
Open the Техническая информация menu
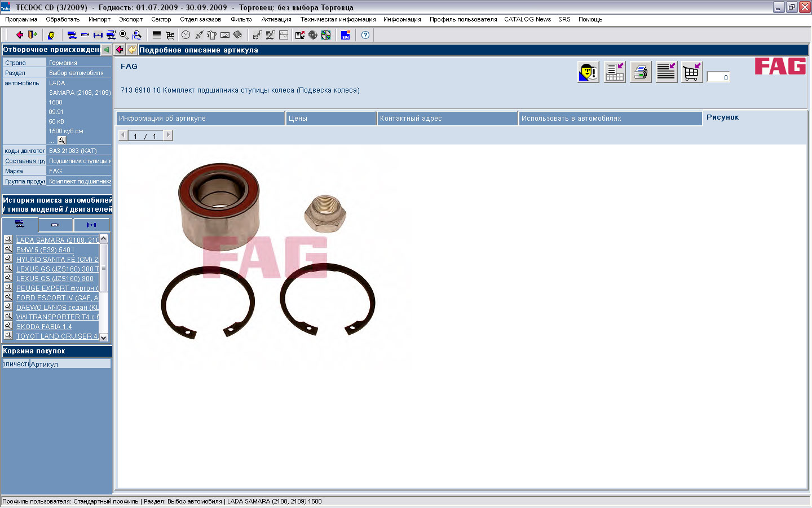click(338, 19)
